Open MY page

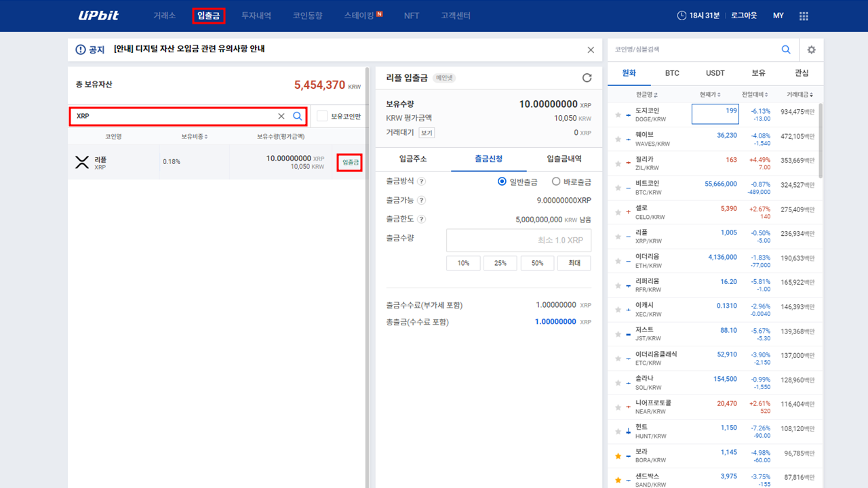778,16
